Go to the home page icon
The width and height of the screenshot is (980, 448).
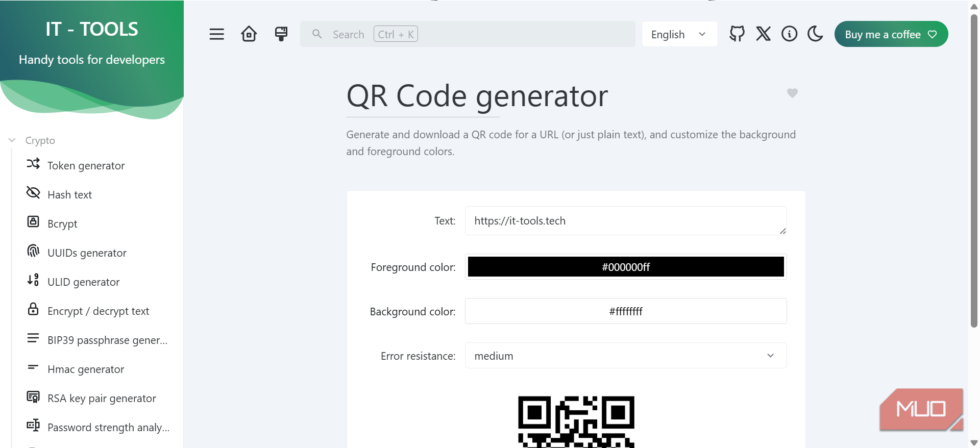click(x=249, y=34)
